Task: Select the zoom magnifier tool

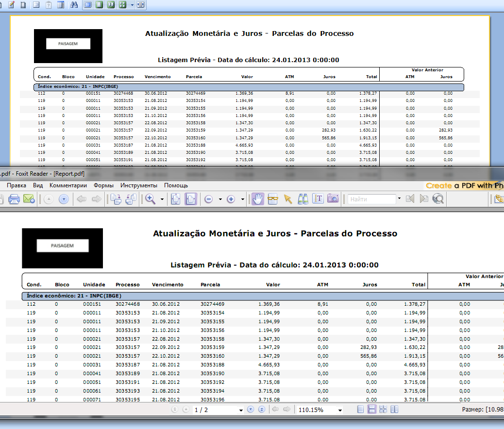Action: pos(151,199)
